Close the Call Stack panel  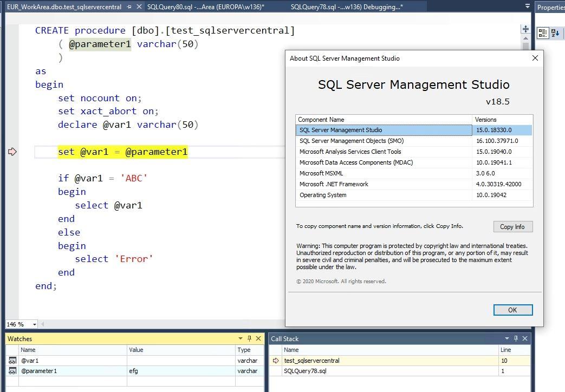[x=525, y=338]
